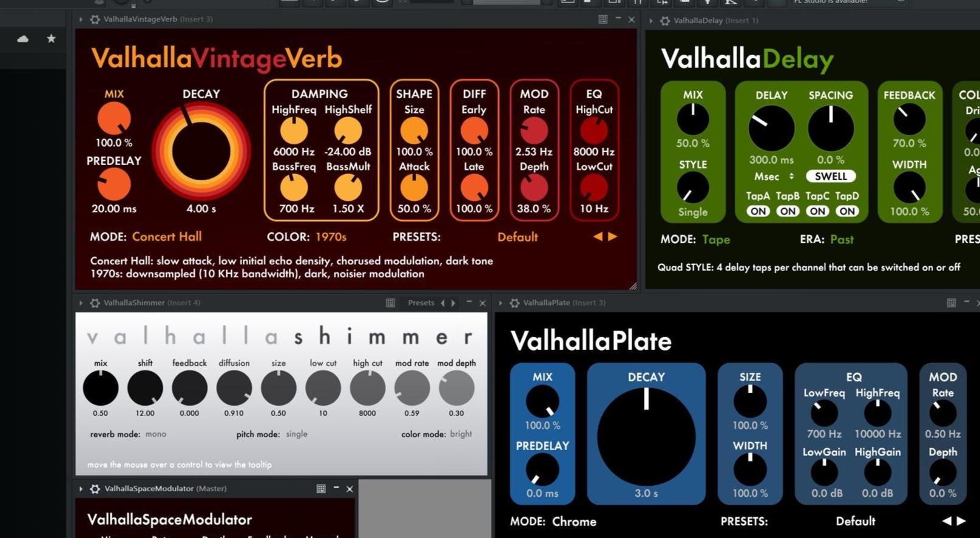980x538 pixels.
Task: Select next preset arrow in ValhallaVintageVerb
Action: pos(612,237)
